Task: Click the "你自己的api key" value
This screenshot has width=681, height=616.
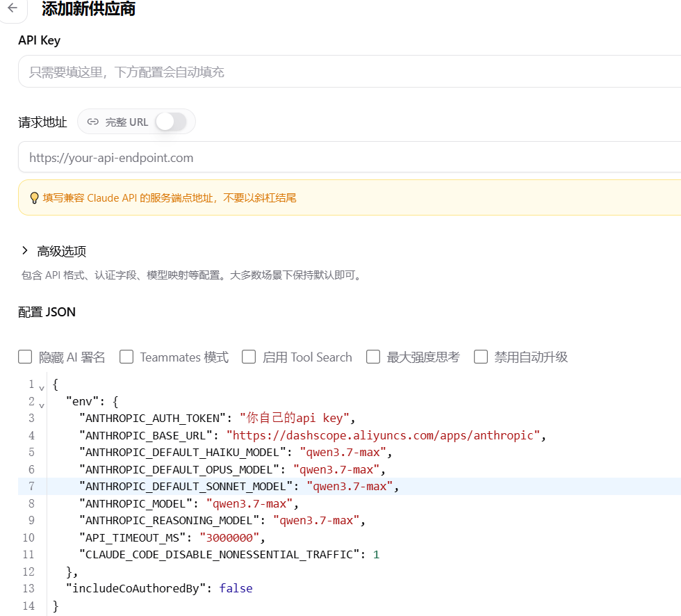Action: pos(295,419)
